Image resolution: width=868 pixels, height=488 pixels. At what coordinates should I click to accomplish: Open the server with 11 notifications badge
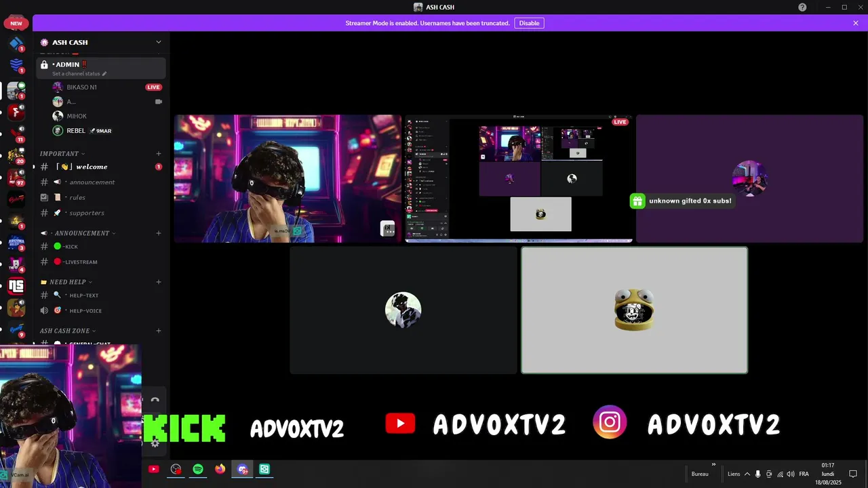click(x=16, y=133)
